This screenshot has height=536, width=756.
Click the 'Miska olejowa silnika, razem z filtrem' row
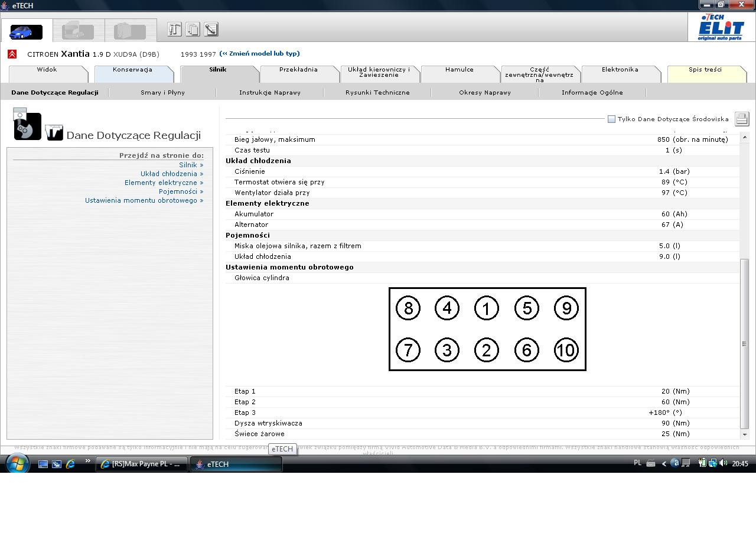[483, 246]
